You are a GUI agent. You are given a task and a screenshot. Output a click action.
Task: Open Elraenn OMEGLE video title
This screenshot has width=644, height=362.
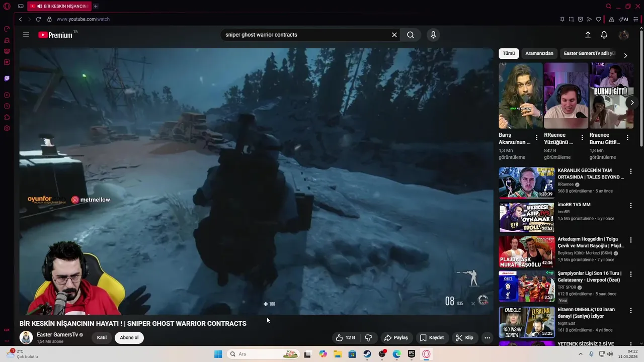(587, 313)
